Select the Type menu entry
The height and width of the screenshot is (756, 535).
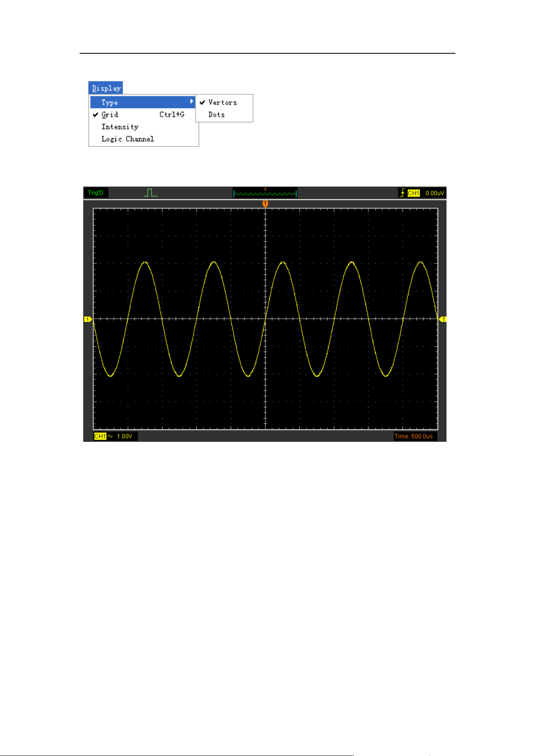click(143, 102)
